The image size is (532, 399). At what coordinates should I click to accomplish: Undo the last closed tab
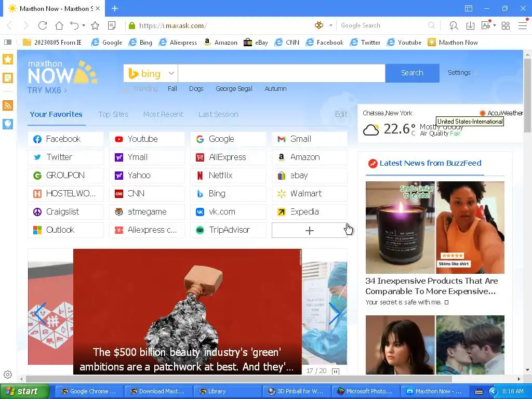point(74,25)
